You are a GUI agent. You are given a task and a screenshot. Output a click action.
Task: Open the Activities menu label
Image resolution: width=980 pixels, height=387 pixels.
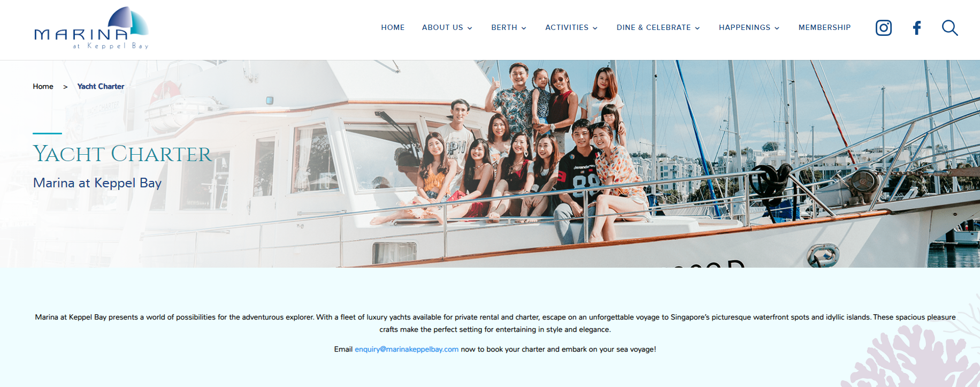(566, 27)
